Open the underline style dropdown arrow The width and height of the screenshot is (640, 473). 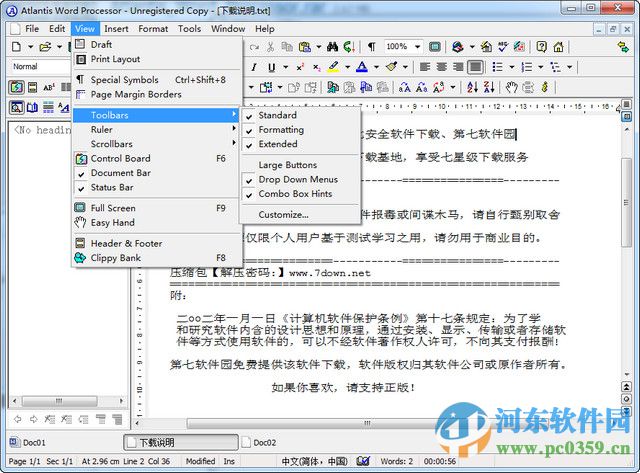(286, 67)
